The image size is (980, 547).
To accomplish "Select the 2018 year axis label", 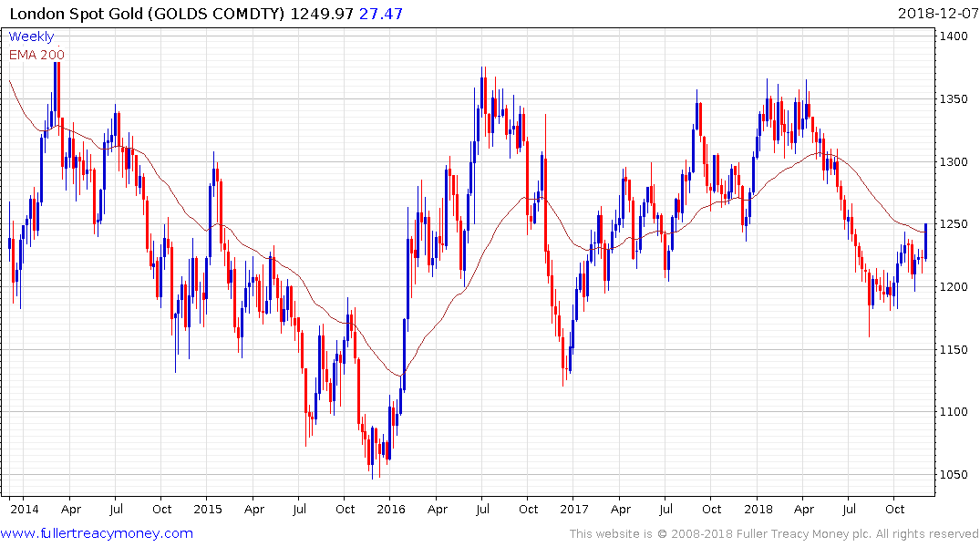I will 758,509.
